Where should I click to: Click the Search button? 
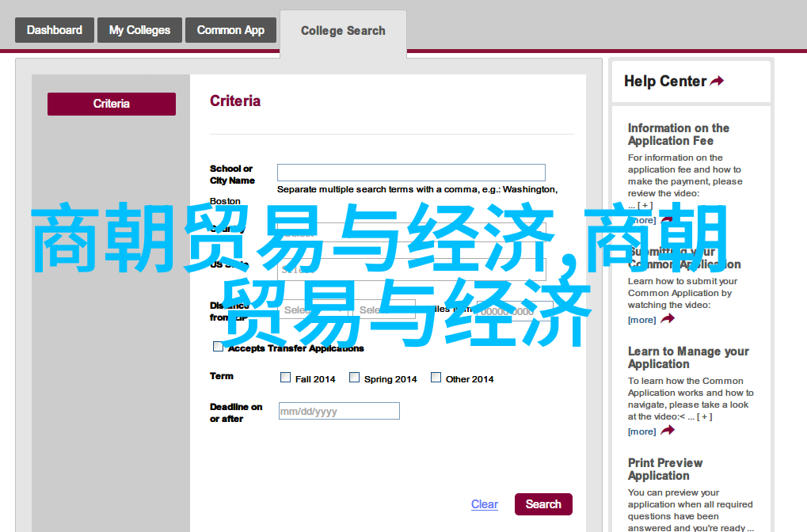[543, 504]
